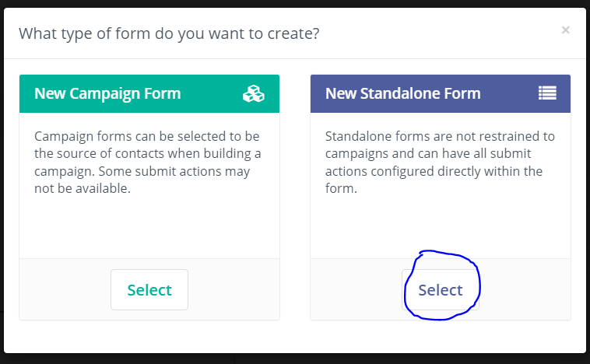Select the New Standalone Form option

[441, 290]
